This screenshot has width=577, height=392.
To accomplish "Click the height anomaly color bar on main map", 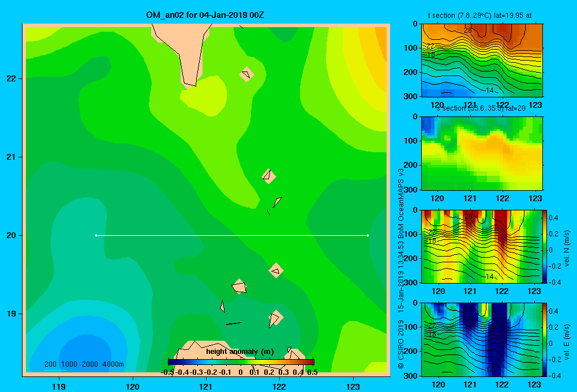I will (241, 362).
